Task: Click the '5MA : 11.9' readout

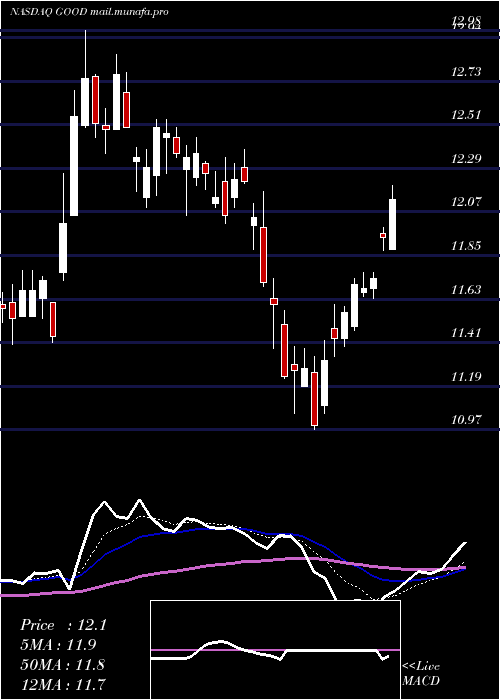Action: (x=58, y=645)
